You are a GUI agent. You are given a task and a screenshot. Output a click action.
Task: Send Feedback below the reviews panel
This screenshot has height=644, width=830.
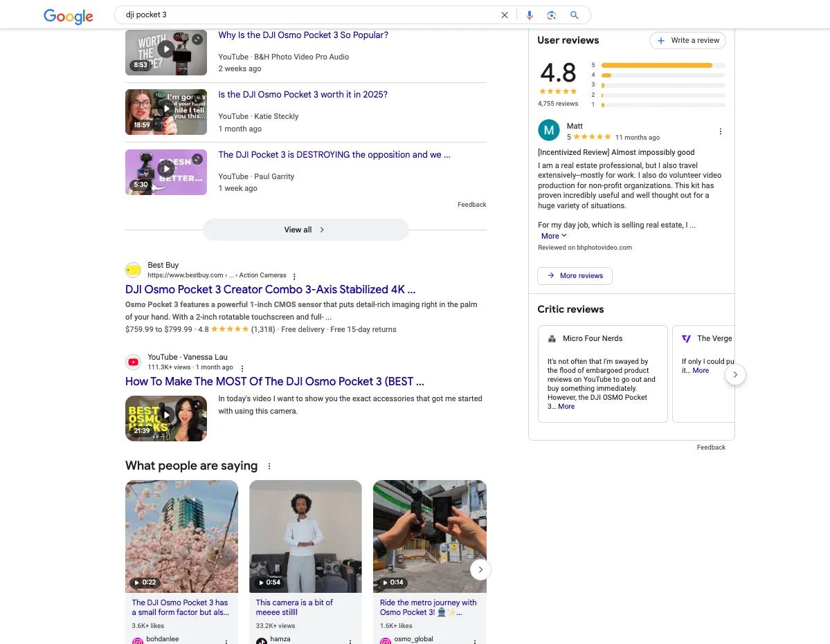[x=711, y=448]
